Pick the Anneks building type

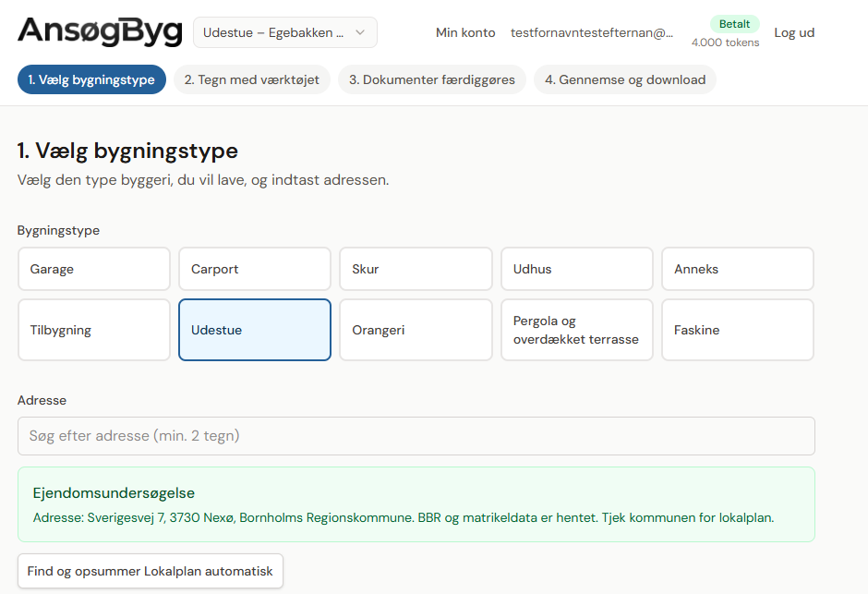click(x=737, y=269)
